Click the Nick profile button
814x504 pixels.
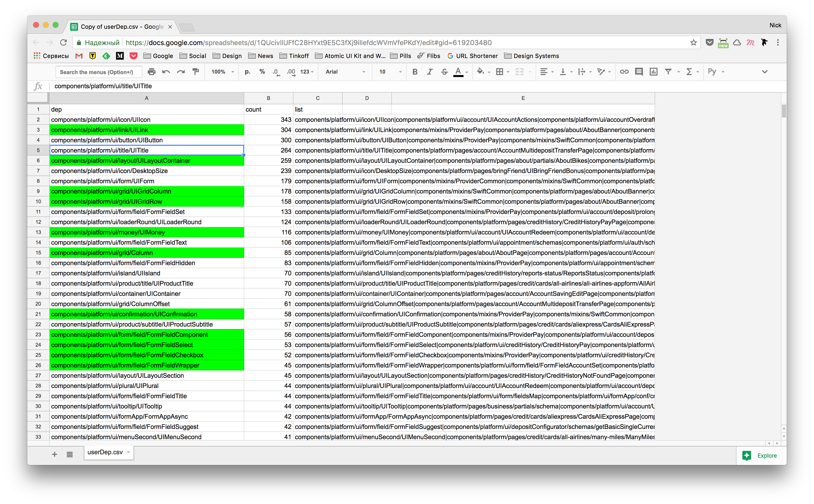(x=775, y=25)
